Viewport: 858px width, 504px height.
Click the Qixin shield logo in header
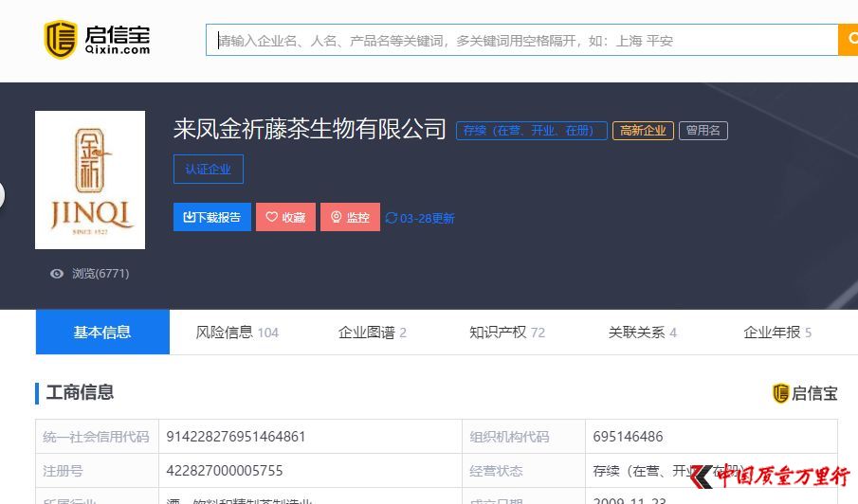coord(62,40)
